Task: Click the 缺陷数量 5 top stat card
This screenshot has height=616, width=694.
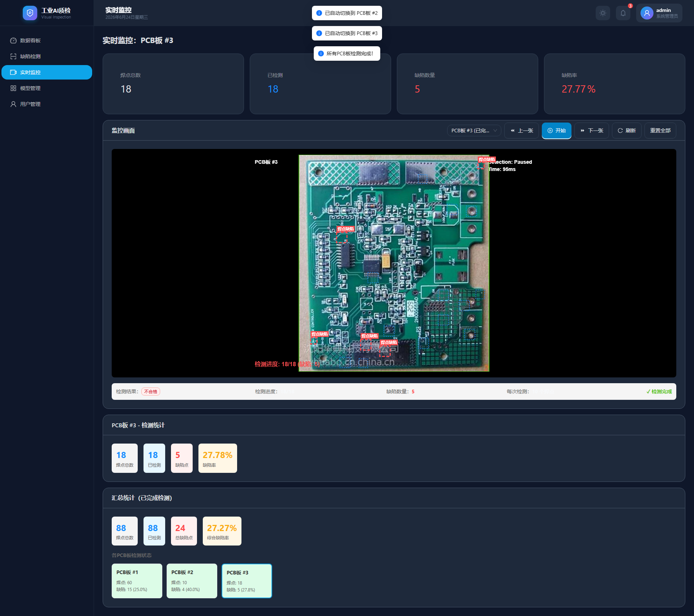Action: pyautogui.click(x=467, y=84)
